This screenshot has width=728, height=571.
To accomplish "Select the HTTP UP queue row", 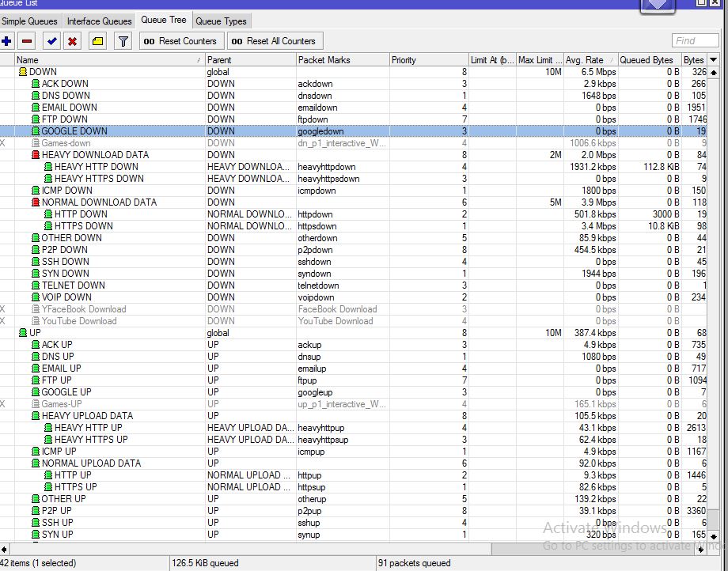I will pos(354,475).
